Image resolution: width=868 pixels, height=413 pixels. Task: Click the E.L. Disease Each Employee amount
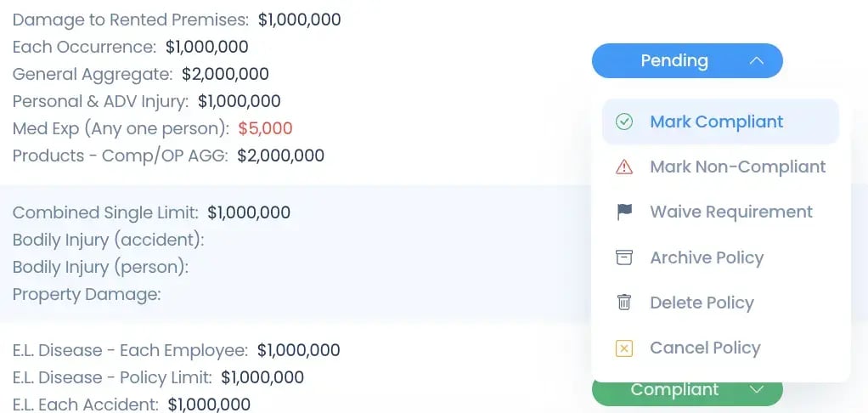pyautogui.click(x=298, y=350)
